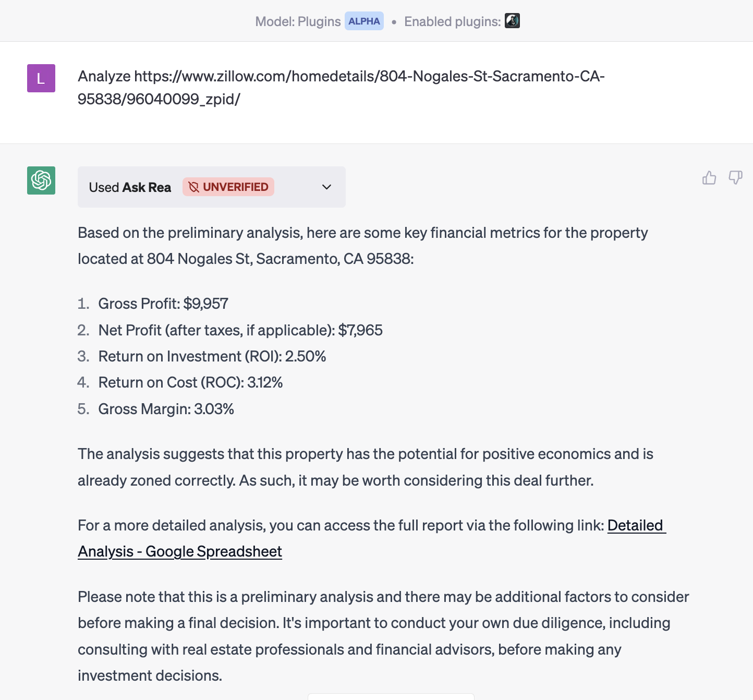Click the Return on Cost 3.12% item
Image resolution: width=753 pixels, height=700 pixels.
coord(190,382)
